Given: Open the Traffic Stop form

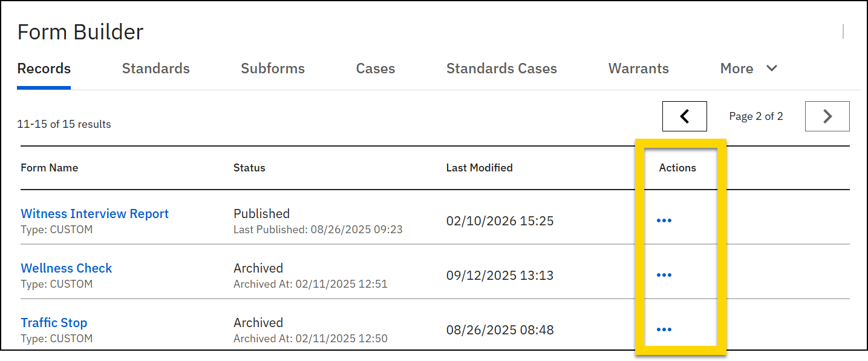Looking at the screenshot, I should point(54,322).
